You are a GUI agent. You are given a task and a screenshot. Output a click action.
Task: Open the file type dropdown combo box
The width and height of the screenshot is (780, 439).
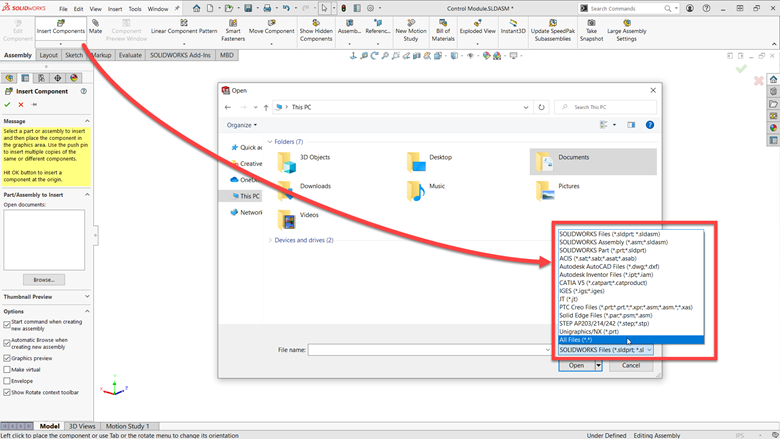pos(606,350)
